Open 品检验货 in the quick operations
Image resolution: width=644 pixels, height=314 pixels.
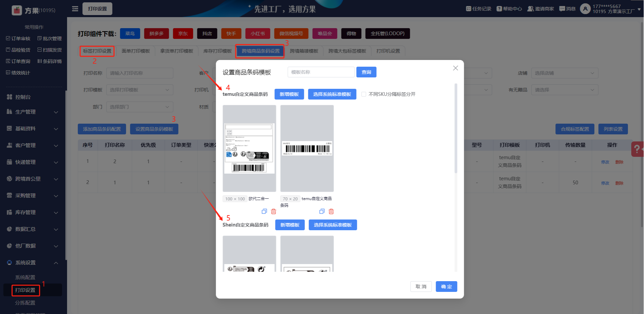pos(18,50)
